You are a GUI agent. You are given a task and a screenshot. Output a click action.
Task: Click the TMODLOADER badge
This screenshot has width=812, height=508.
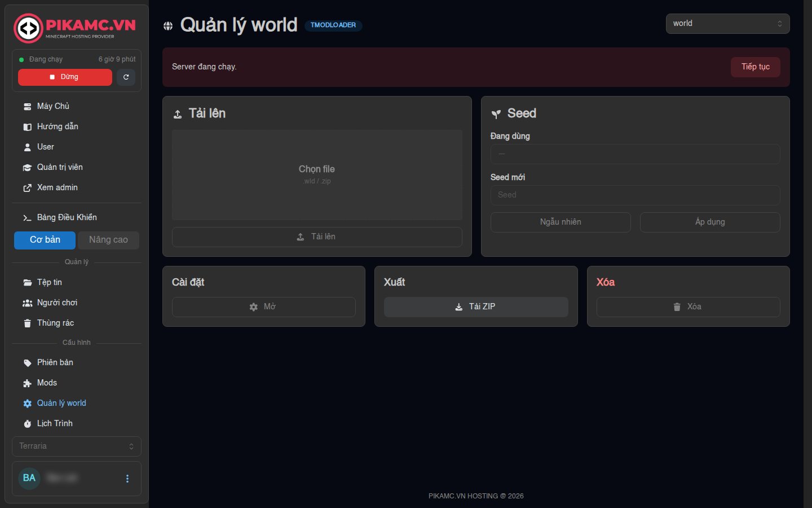tap(333, 25)
